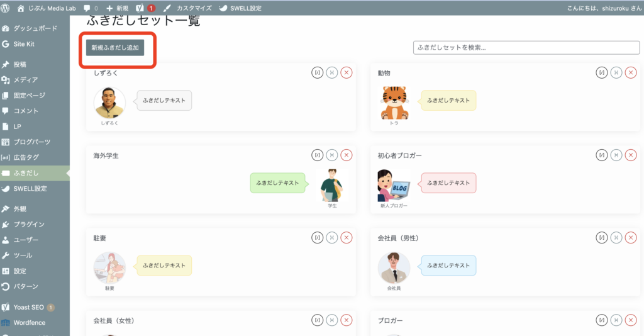Click the comments bubble icon in the admin bar
644x336 pixels.
tap(89, 8)
